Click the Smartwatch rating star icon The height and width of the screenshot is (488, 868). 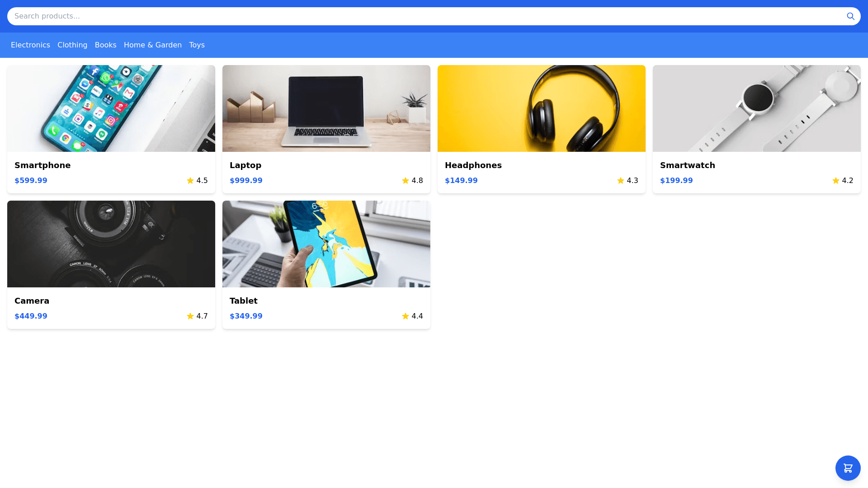click(836, 181)
